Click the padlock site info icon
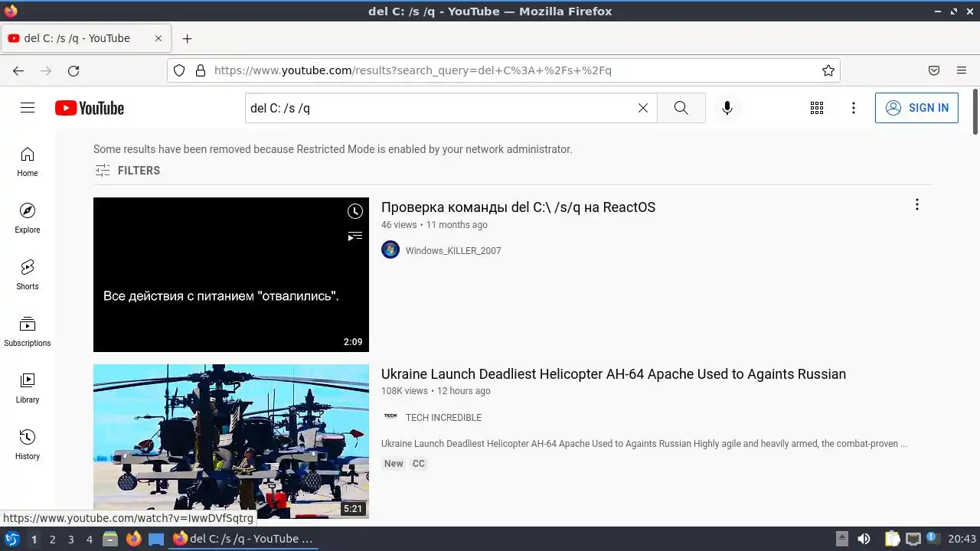This screenshot has height=551, width=980. (201, 70)
